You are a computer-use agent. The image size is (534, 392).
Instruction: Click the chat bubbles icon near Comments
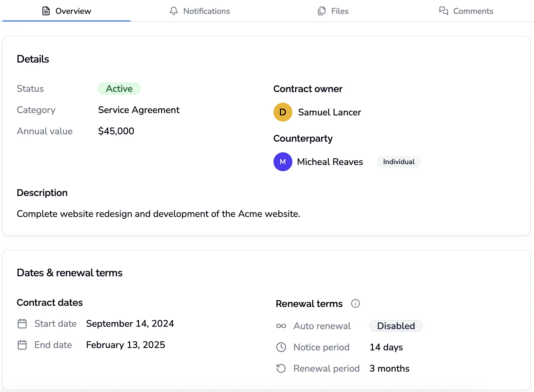(x=443, y=11)
